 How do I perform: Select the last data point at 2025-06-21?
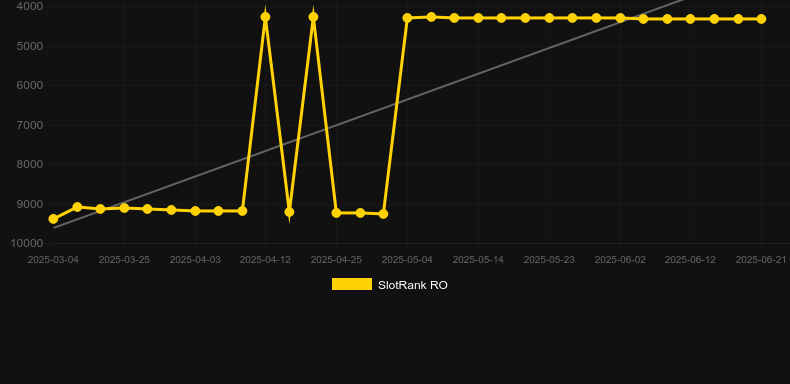point(761,19)
